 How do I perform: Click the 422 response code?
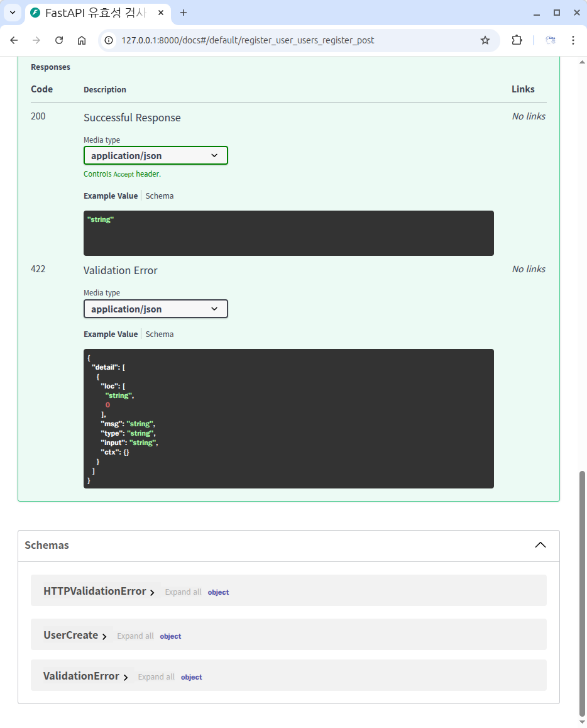click(38, 269)
